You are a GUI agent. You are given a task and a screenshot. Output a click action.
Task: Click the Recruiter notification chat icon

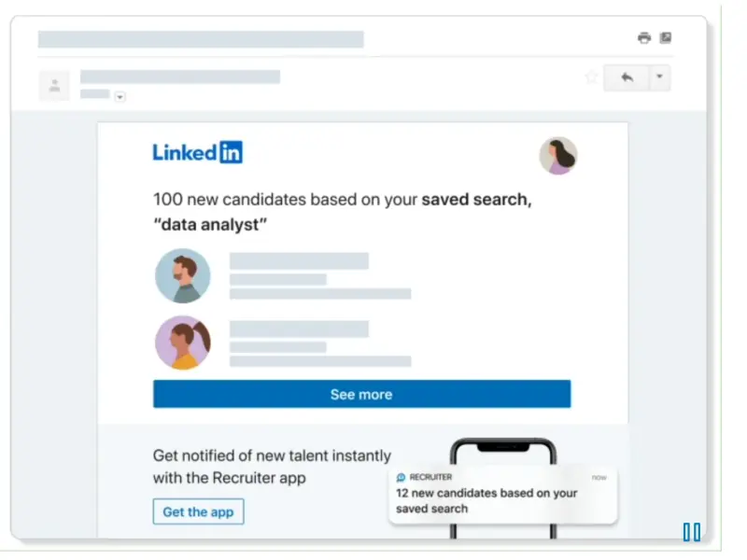click(401, 477)
